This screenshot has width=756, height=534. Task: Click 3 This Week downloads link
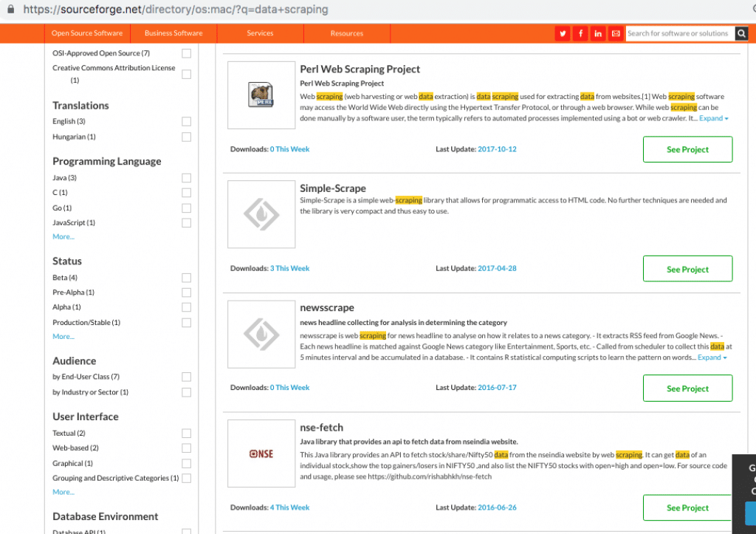289,268
